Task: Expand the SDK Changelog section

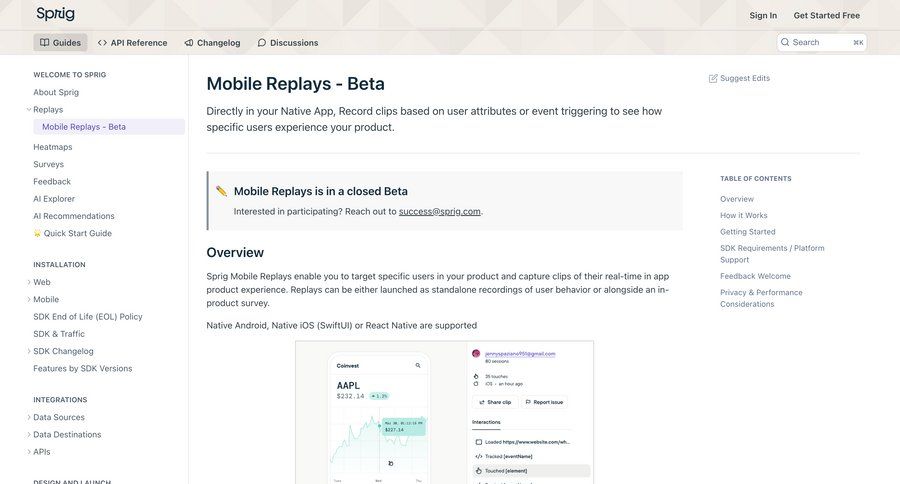Action: [x=29, y=351]
